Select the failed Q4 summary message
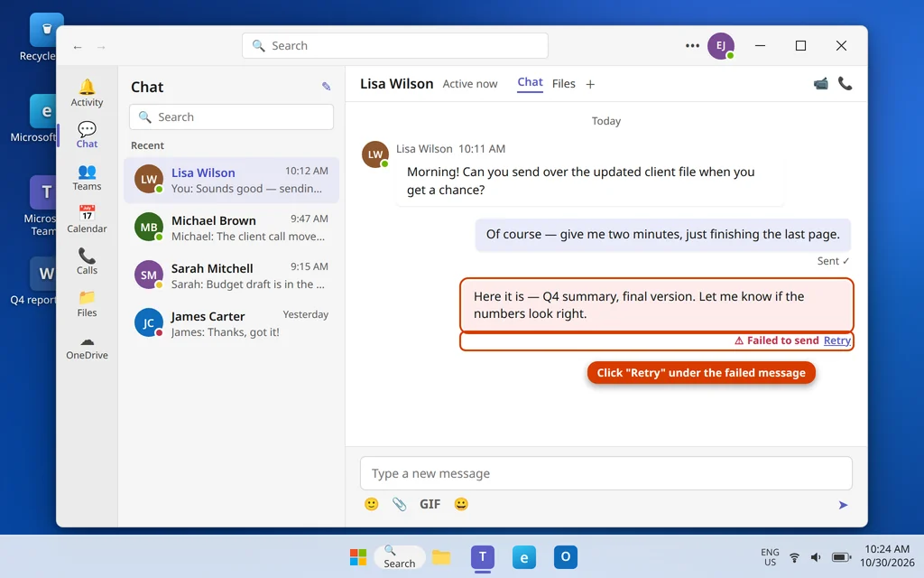 (657, 305)
